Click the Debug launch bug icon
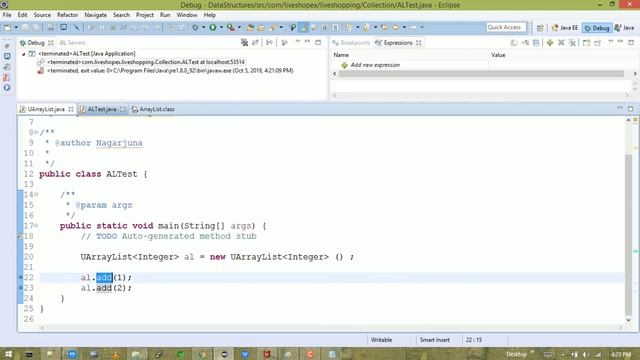The width and height of the screenshot is (640, 360). point(195,27)
